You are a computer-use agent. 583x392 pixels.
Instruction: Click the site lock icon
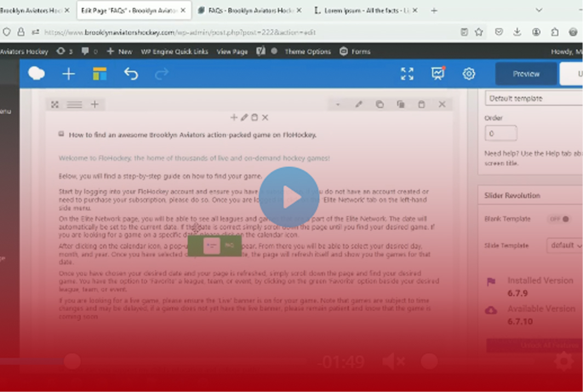point(21,32)
